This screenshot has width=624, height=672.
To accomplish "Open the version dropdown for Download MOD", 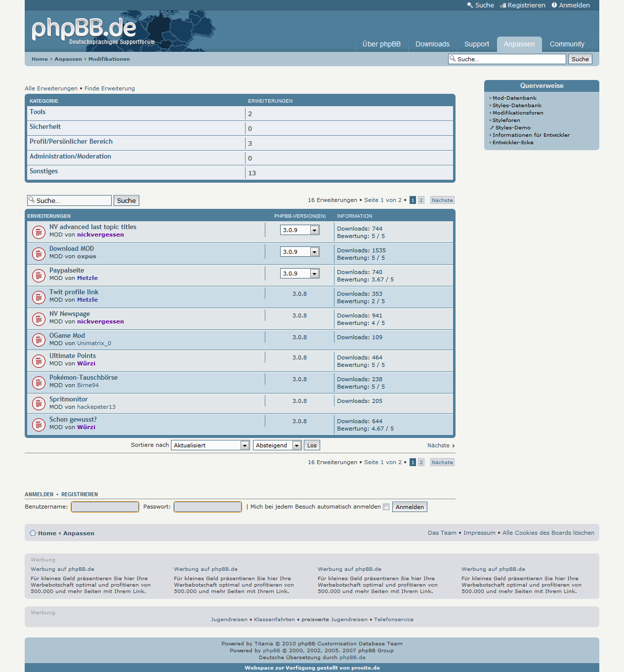I will [300, 252].
